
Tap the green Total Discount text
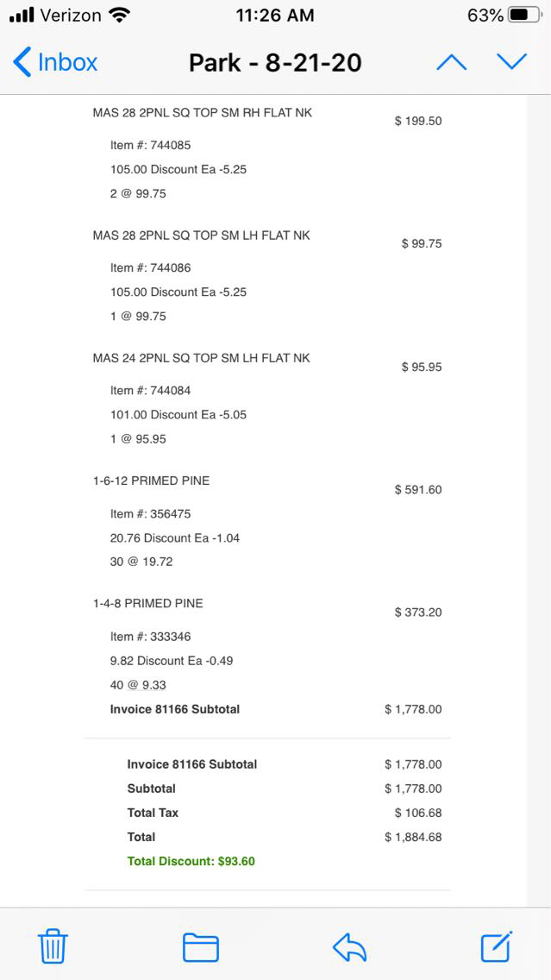point(191,861)
